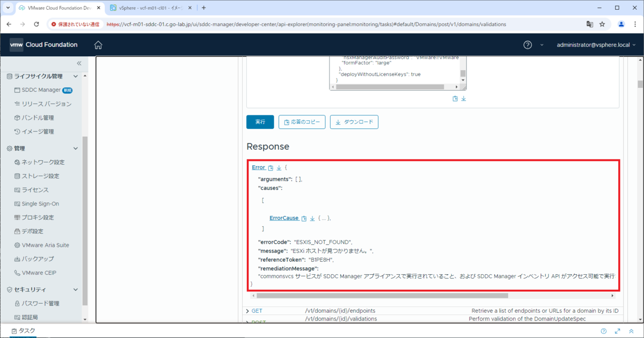Screen dimensions: 644x338
Task: Open プロキシ設定 page
Action: click(34, 218)
